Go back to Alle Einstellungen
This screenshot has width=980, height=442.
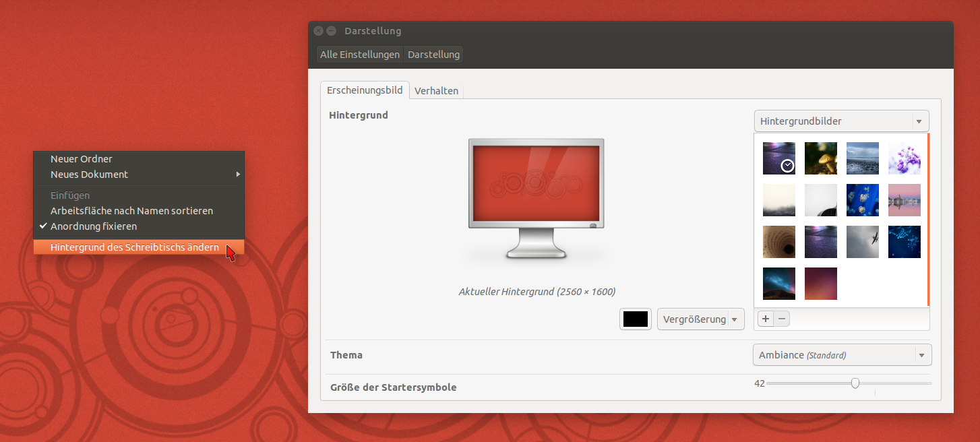(360, 55)
